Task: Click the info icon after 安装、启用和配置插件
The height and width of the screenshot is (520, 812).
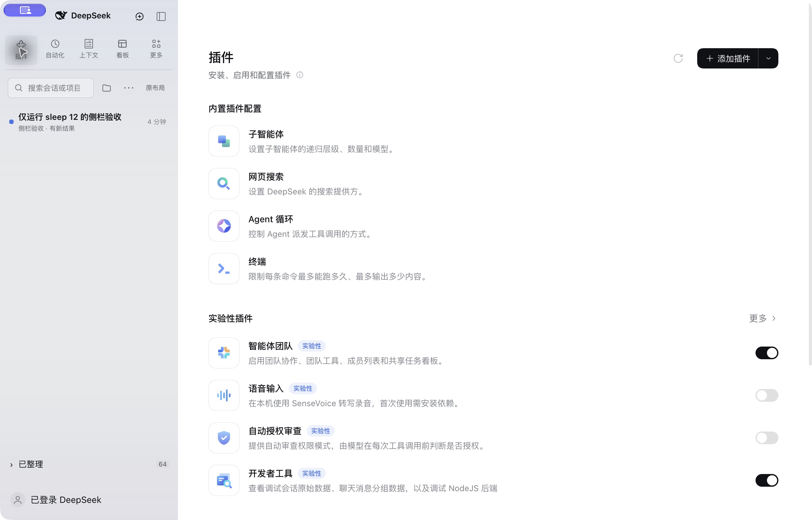Action: coord(300,75)
